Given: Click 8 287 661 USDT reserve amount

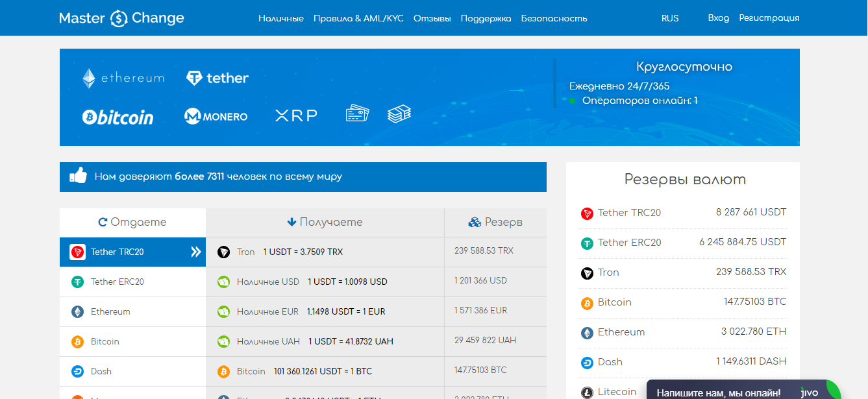Looking at the screenshot, I should click(751, 212).
